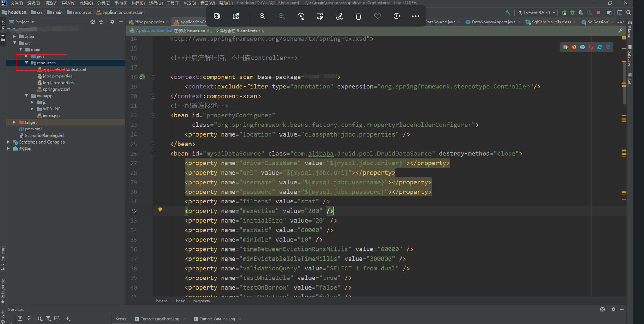This screenshot has height=324, width=644.
Task: Click the Project panel settings gear icon
Action: 112,22
